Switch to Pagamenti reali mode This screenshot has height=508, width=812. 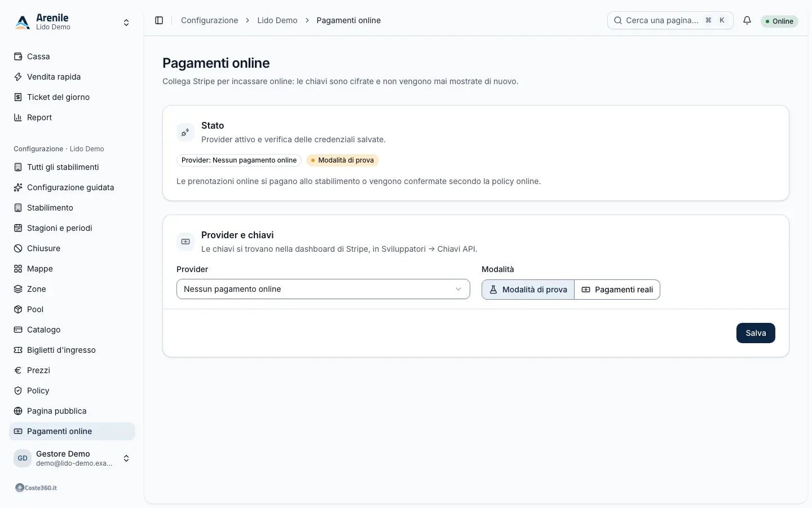tap(617, 290)
